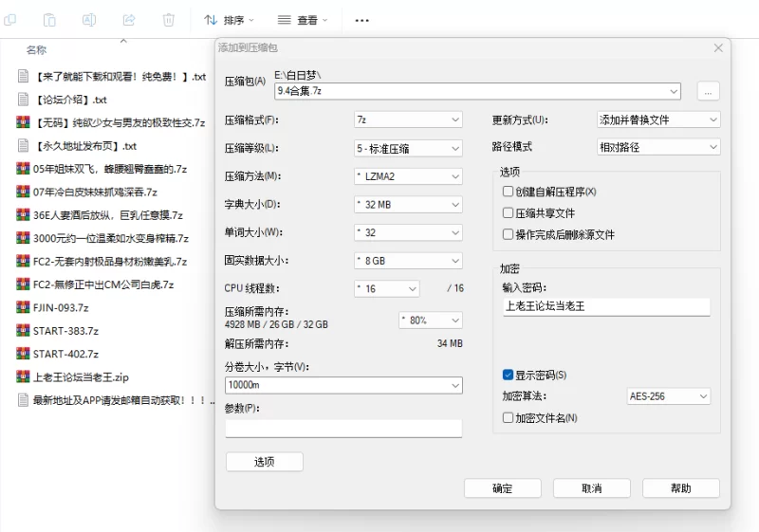
Task: Click the delete trash icon in toolbar
Action: (169, 20)
